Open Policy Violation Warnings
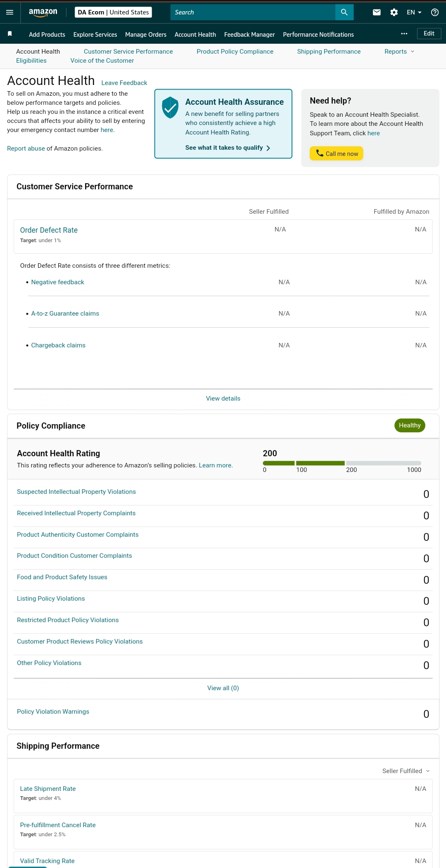The width and height of the screenshot is (446, 868). click(53, 712)
